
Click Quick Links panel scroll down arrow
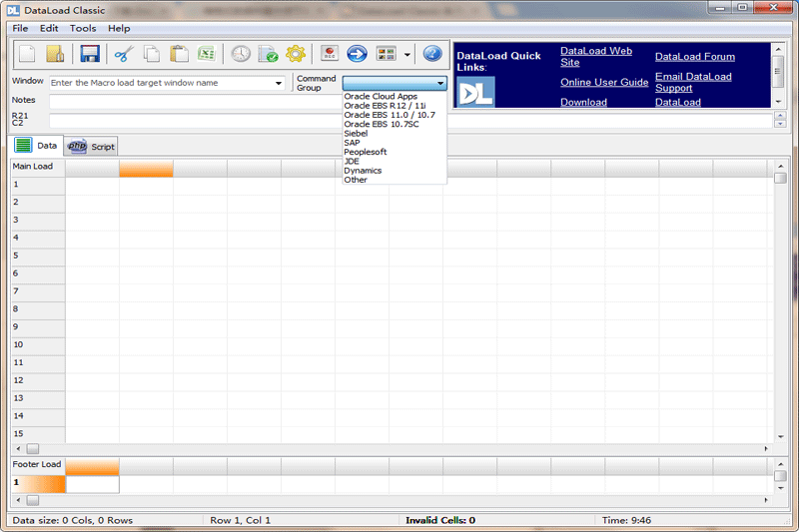pos(778,103)
